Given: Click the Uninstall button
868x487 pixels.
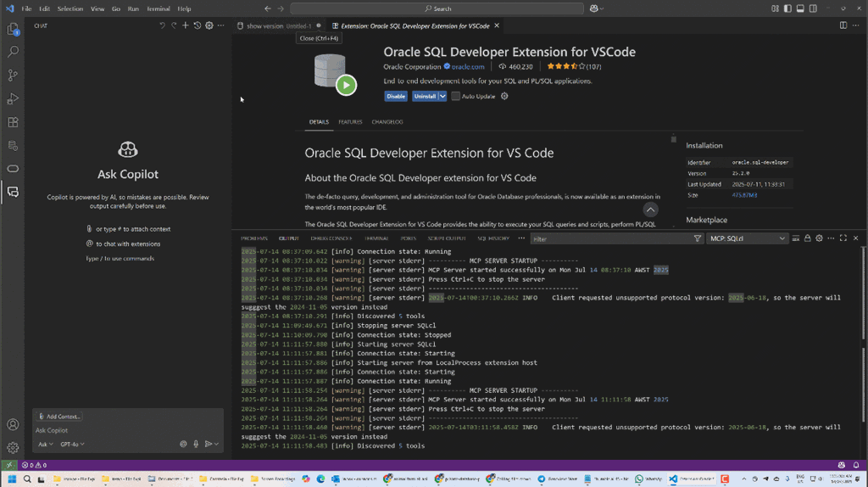Looking at the screenshot, I should (x=426, y=96).
